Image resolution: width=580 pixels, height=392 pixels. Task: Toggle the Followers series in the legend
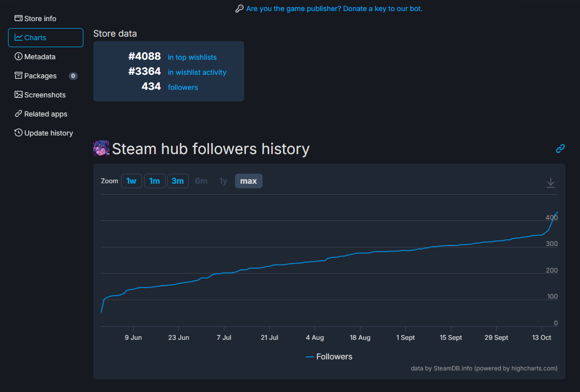tap(329, 356)
